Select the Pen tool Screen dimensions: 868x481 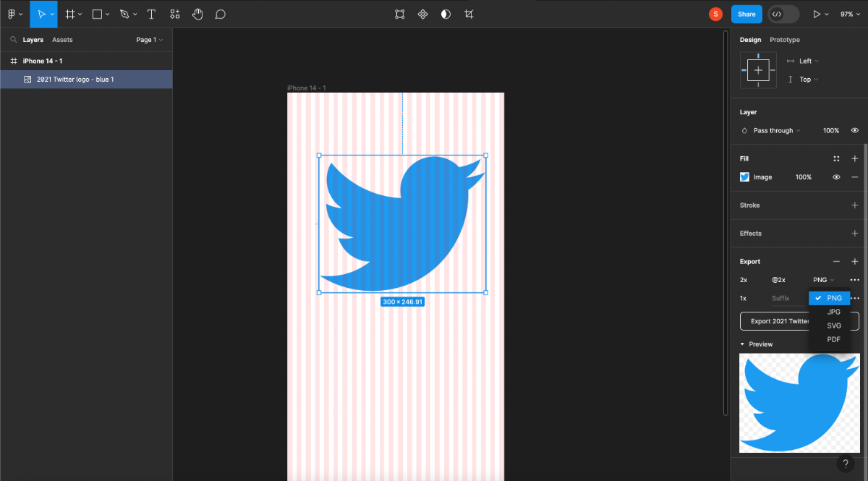[124, 14]
